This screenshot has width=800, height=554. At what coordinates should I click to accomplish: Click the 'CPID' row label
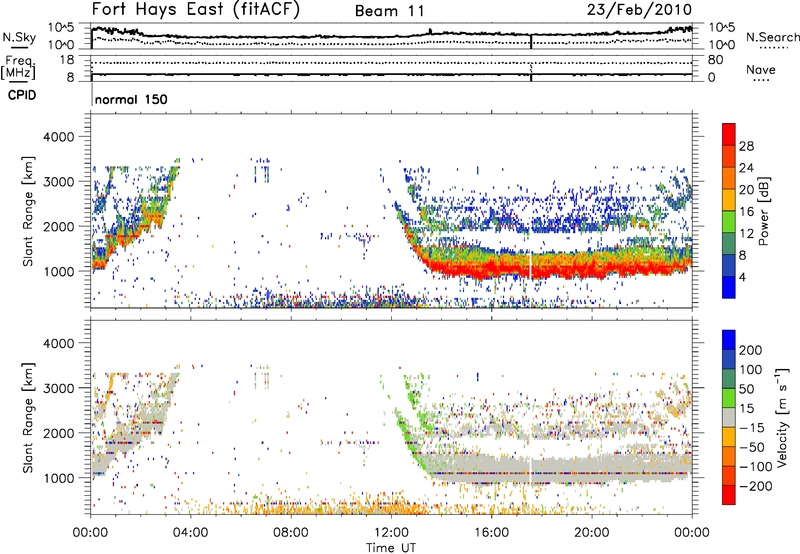[x=22, y=95]
